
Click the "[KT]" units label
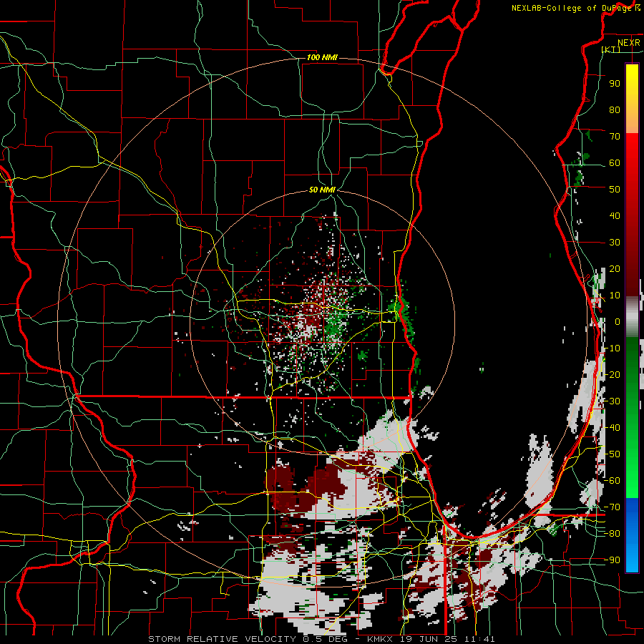point(611,49)
